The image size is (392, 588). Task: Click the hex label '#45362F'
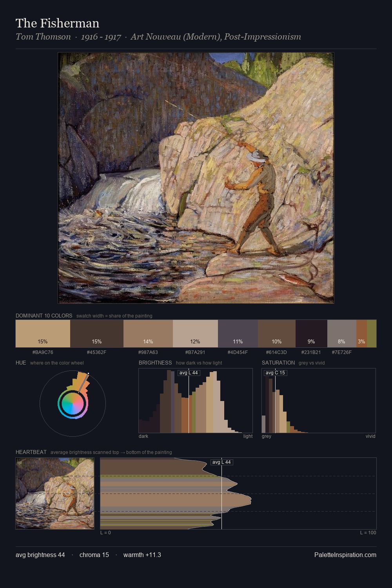[97, 352]
